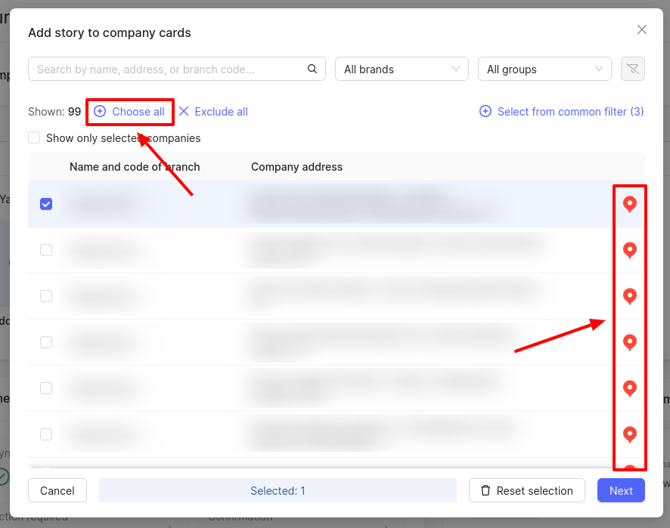The height and width of the screenshot is (528, 670).
Task: Open the All groups dropdown
Action: click(544, 69)
